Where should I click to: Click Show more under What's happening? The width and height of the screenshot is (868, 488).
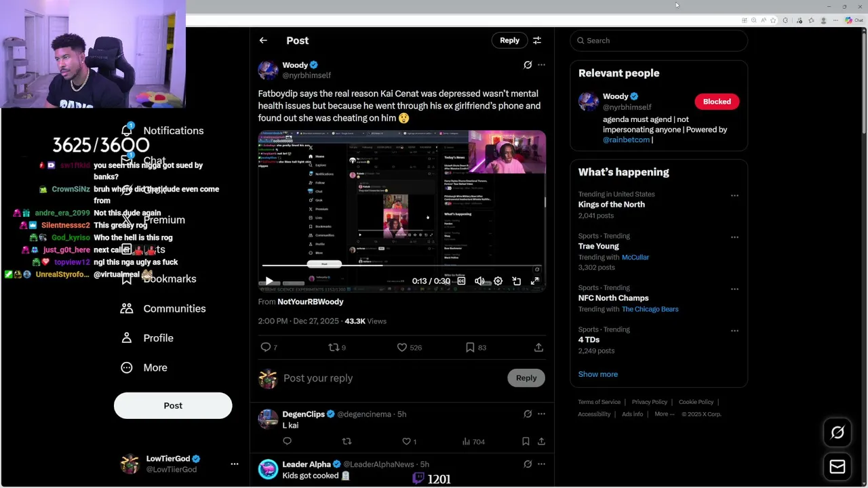[x=598, y=374]
